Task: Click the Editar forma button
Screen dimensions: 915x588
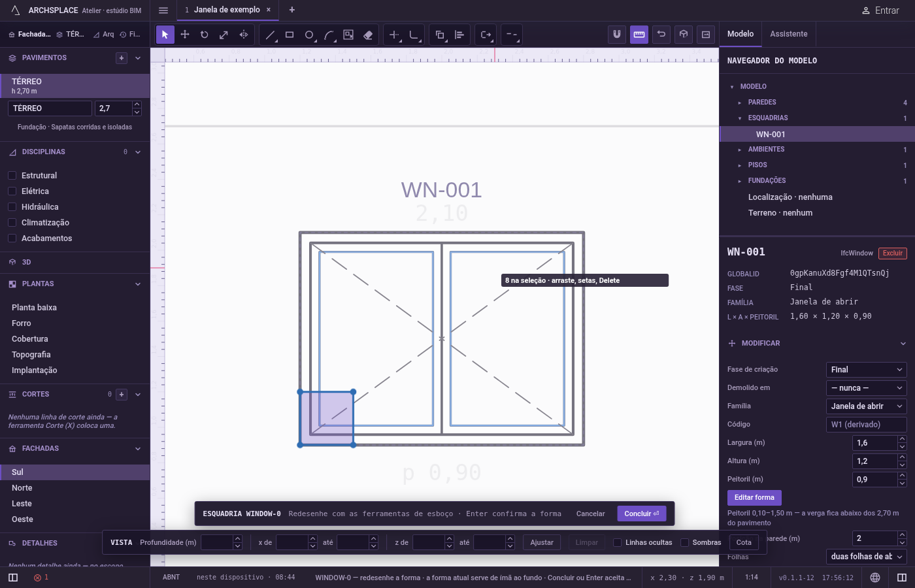Action: [754, 498]
